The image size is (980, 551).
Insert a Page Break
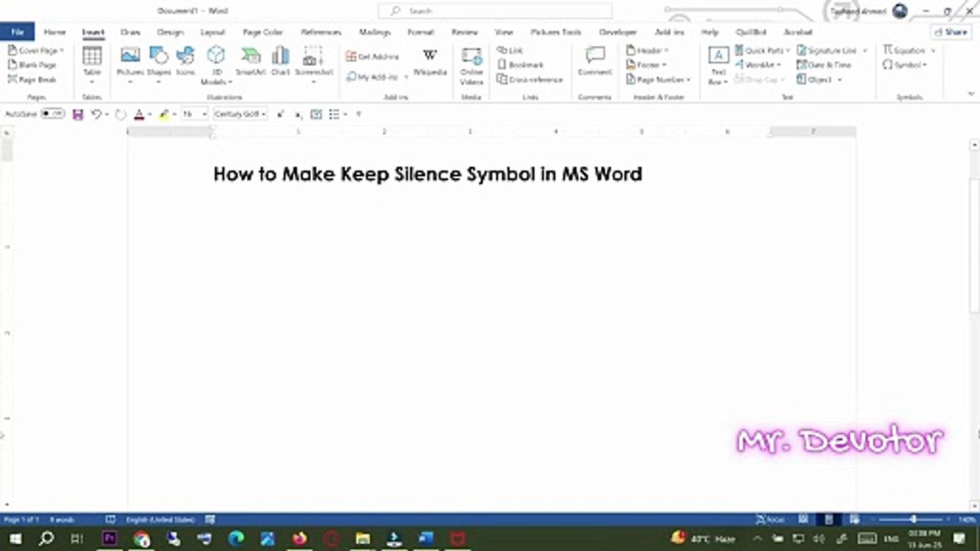(33, 80)
